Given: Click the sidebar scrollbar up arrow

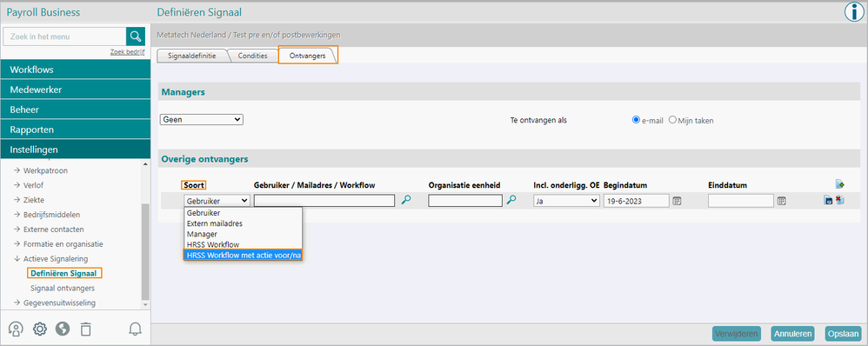Looking at the screenshot, I should pyautogui.click(x=145, y=163).
